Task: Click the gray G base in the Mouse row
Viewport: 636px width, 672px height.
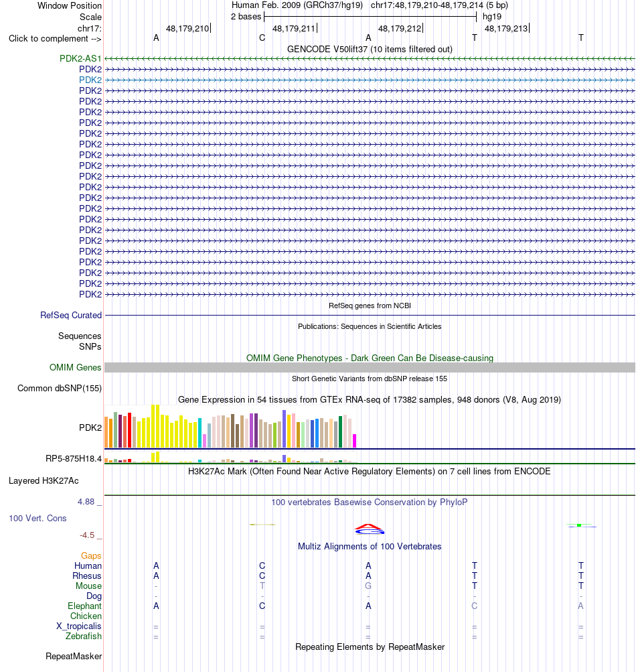Action: coord(368,586)
